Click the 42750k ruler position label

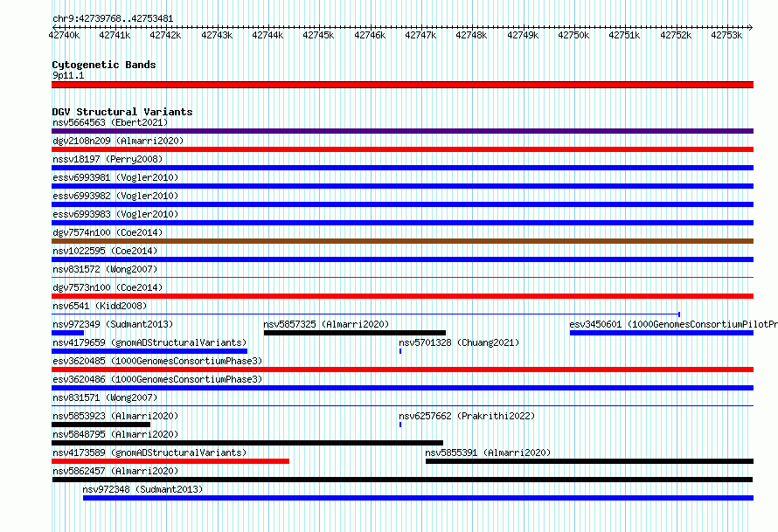[573, 35]
